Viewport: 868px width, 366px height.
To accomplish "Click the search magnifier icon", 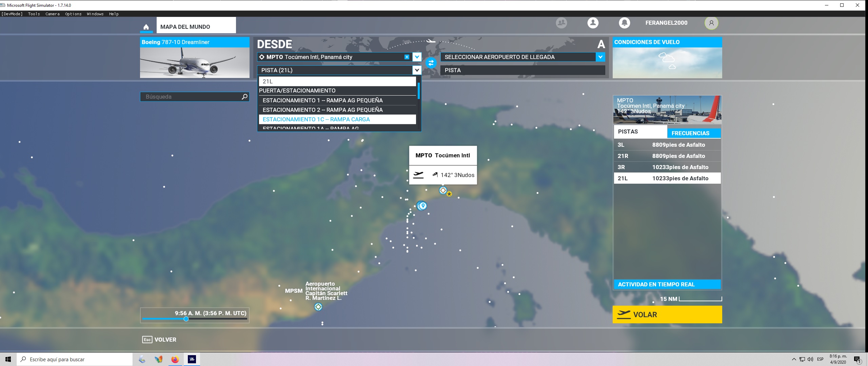I will coord(244,97).
